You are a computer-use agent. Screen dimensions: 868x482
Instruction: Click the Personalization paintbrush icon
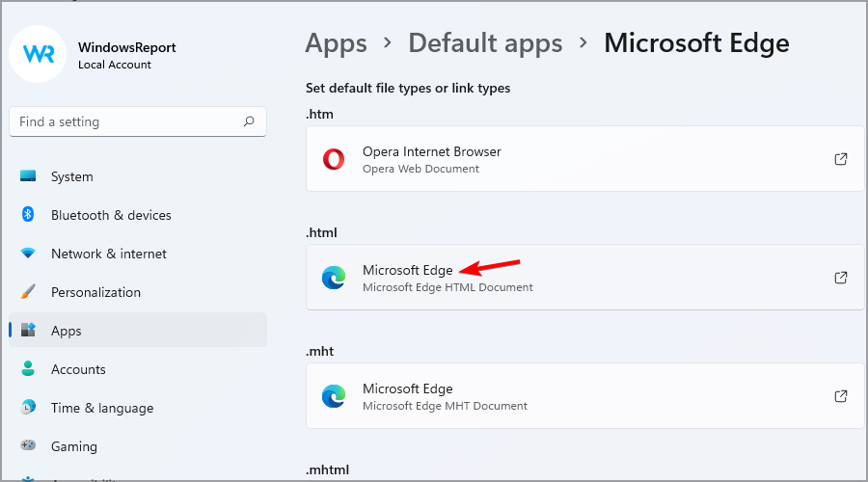(x=28, y=292)
